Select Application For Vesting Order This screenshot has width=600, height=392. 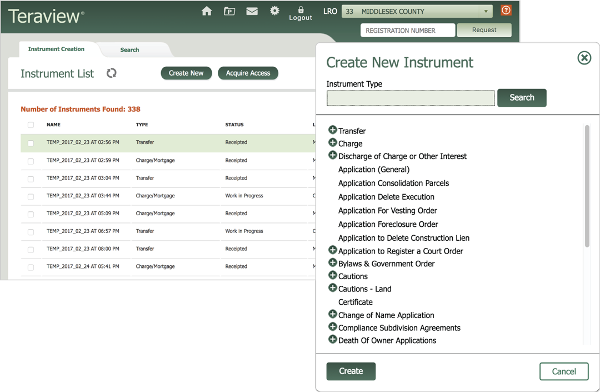point(387,211)
